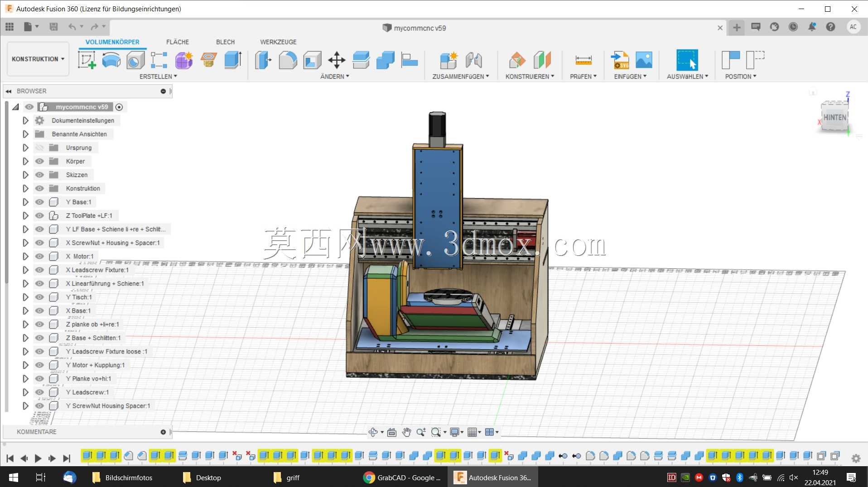Toggle visibility of Körper folder

40,161
